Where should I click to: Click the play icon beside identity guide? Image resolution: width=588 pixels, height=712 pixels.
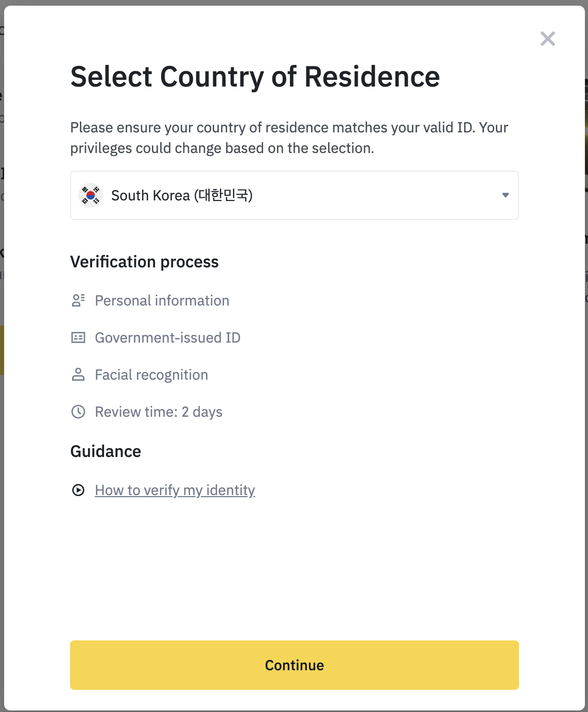pyautogui.click(x=78, y=490)
